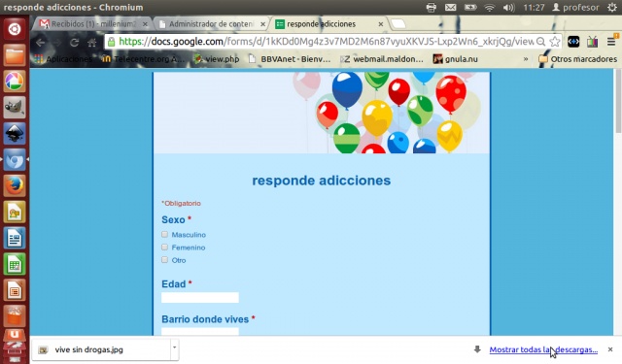Launch Firefox from the Ubuntu dock
The width and height of the screenshot is (622, 364).
pos(15,185)
